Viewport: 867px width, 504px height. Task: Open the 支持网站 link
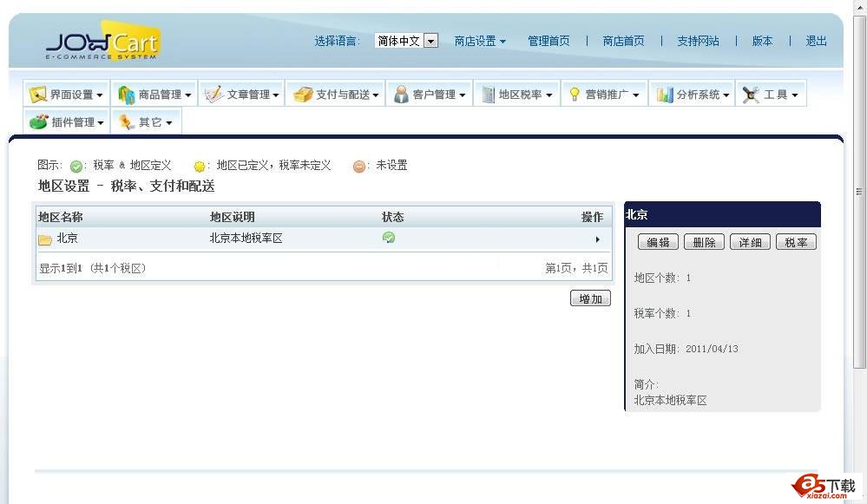click(698, 41)
